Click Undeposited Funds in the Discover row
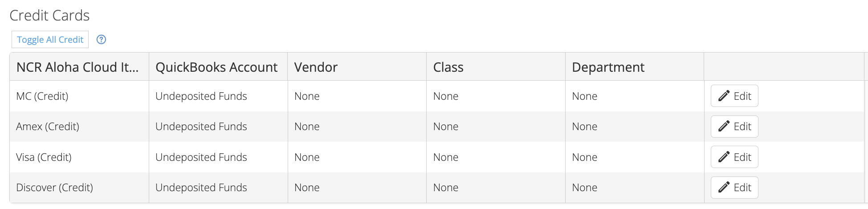The image size is (868, 209). [201, 188]
